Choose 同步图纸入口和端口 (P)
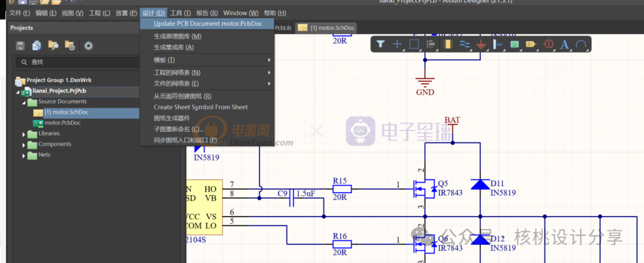644x263 pixels. [207, 140]
